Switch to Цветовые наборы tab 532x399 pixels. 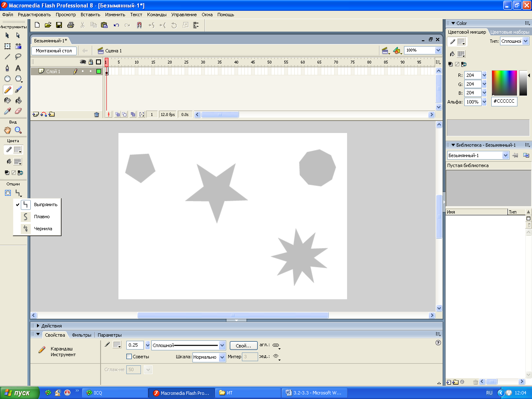pyautogui.click(x=510, y=32)
